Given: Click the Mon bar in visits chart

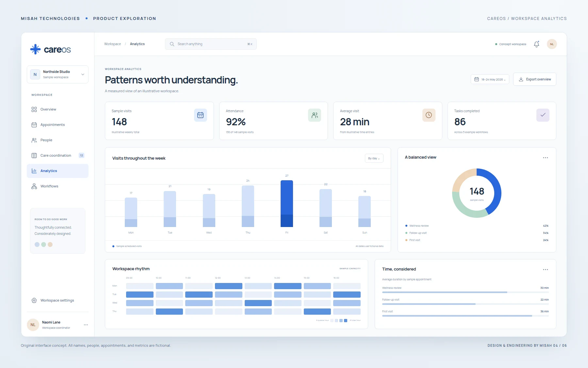Looking at the screenshot, I should tap(131, 212).
